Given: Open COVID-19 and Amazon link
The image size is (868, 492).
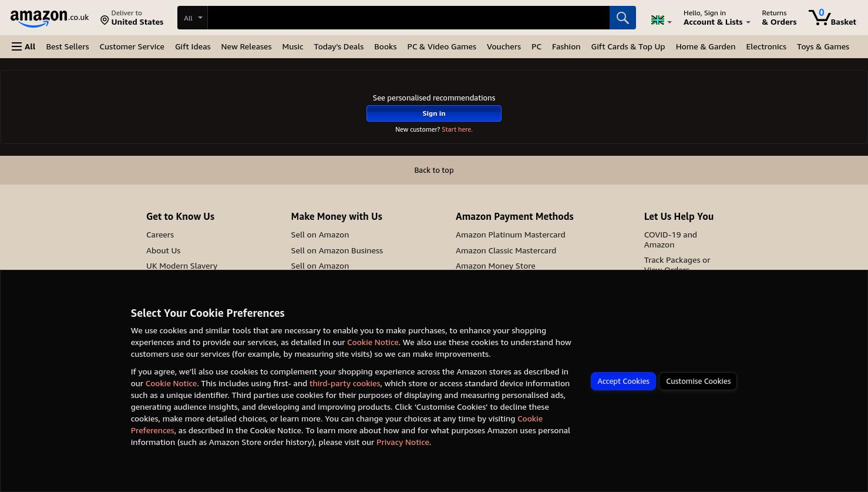Looking at the screenshot, I should tap(670, 239).
